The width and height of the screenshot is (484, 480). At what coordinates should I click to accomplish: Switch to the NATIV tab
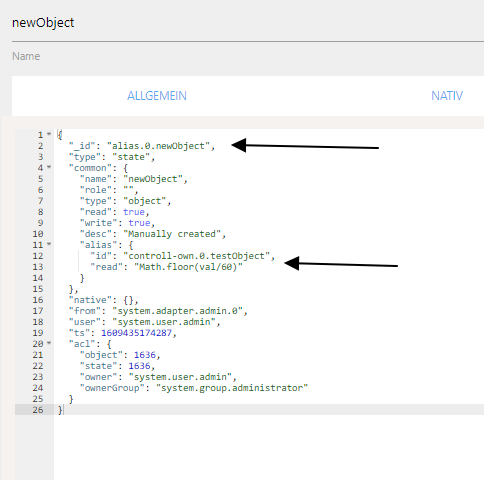(447, 96)
